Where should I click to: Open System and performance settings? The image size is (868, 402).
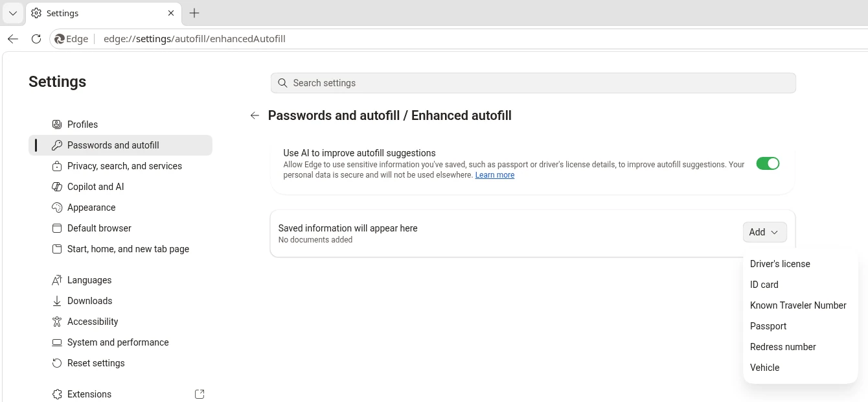(120, 342)
